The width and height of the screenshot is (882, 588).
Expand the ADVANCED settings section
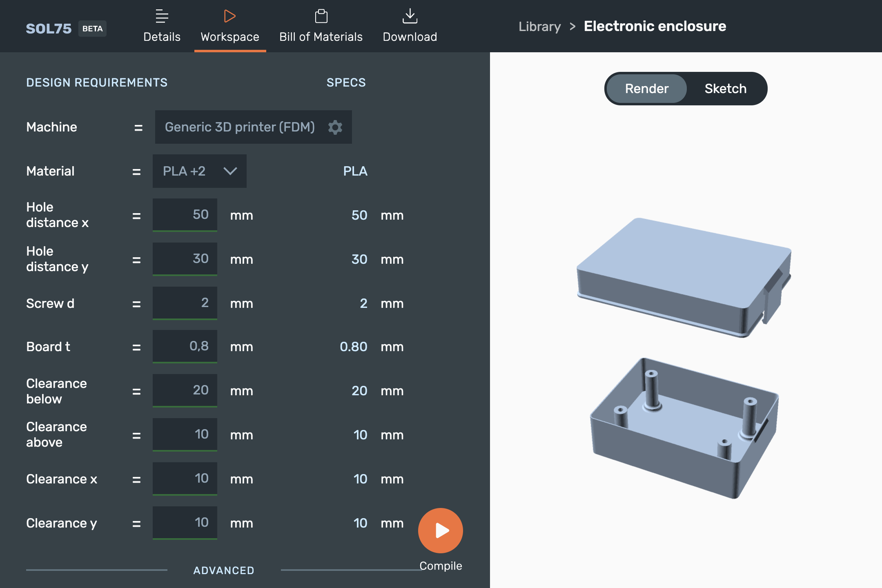223,570
